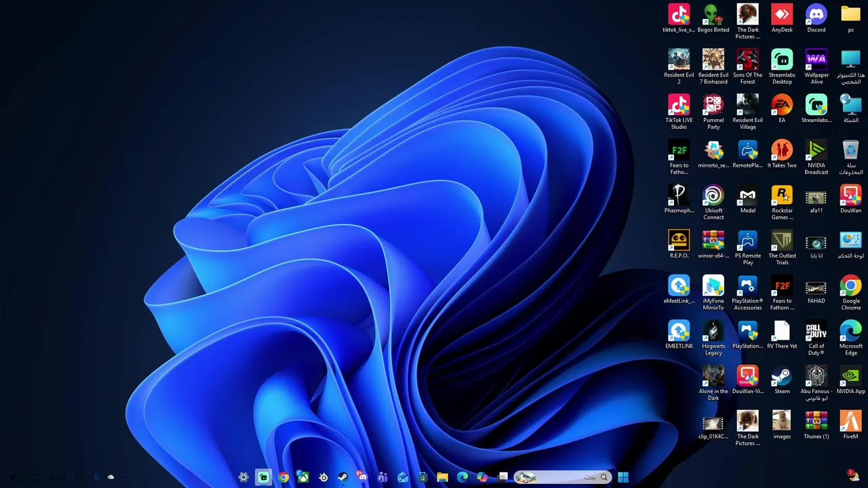Select The Outlast Trials shortcut

click(782, 247)
